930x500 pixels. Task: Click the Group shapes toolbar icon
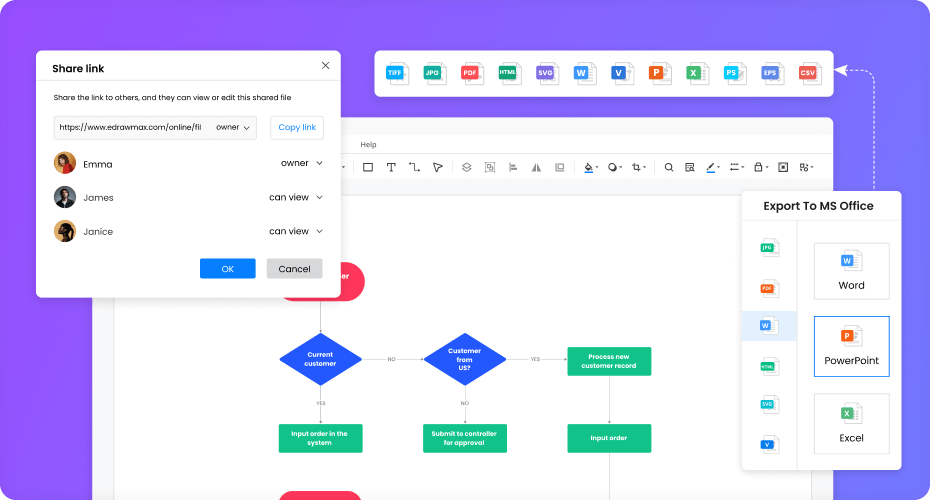[490, 167]
